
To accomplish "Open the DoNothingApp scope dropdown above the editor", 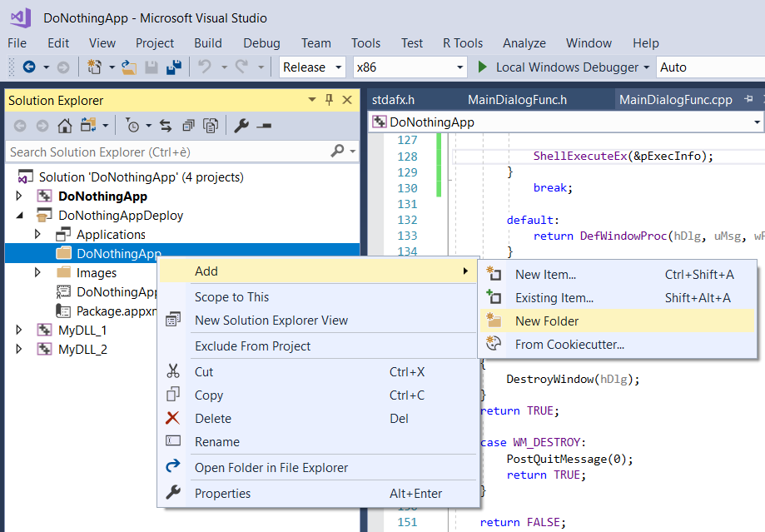I will (x=757, y=122).
